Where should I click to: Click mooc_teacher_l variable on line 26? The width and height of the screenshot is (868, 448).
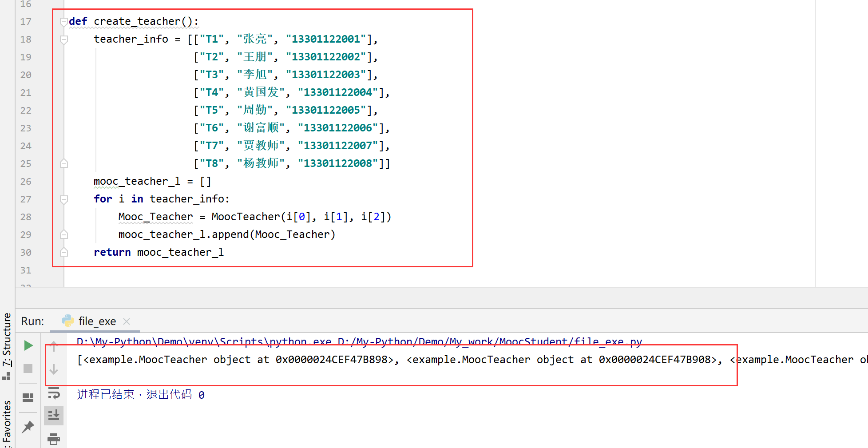pyautogui.click(x=137, y=181)
